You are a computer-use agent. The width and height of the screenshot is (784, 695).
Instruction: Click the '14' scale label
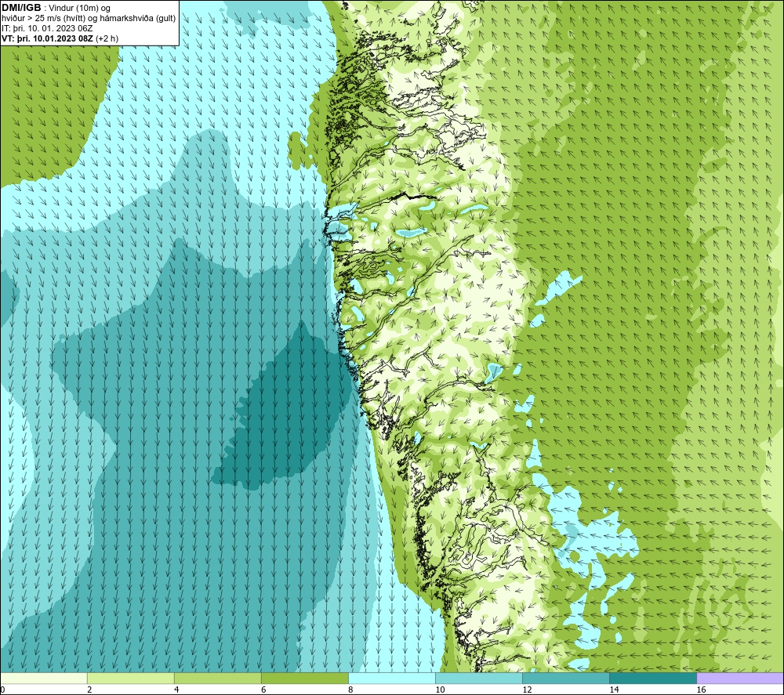coord(614,690)
